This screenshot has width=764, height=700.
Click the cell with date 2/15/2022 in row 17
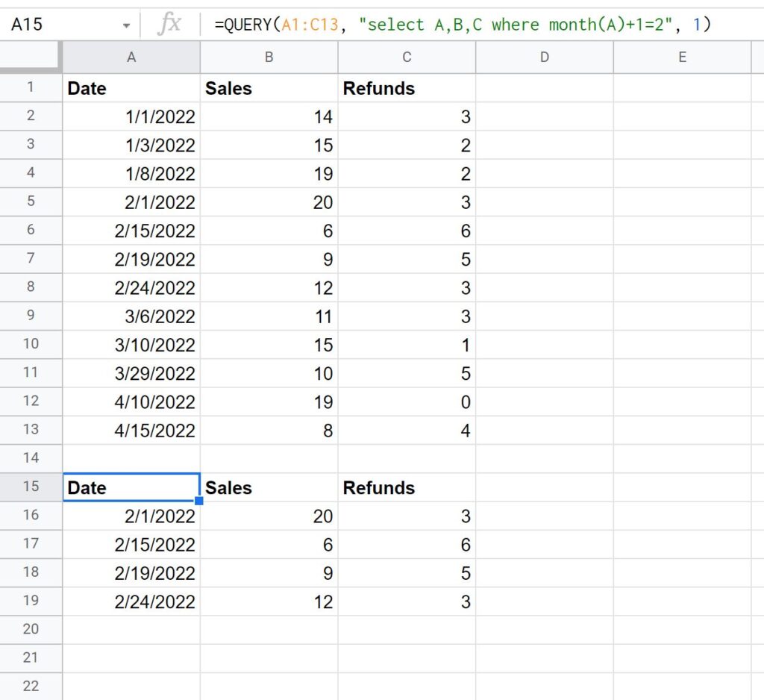coord(131,545)
